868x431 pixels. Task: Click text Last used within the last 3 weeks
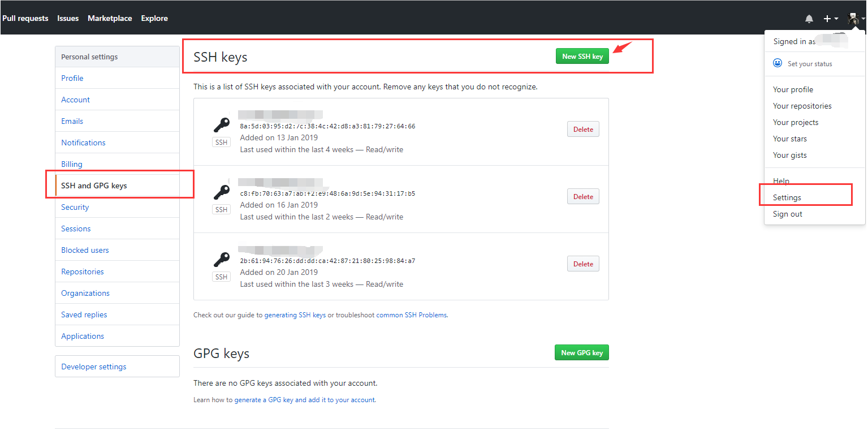tap(297, 284)
